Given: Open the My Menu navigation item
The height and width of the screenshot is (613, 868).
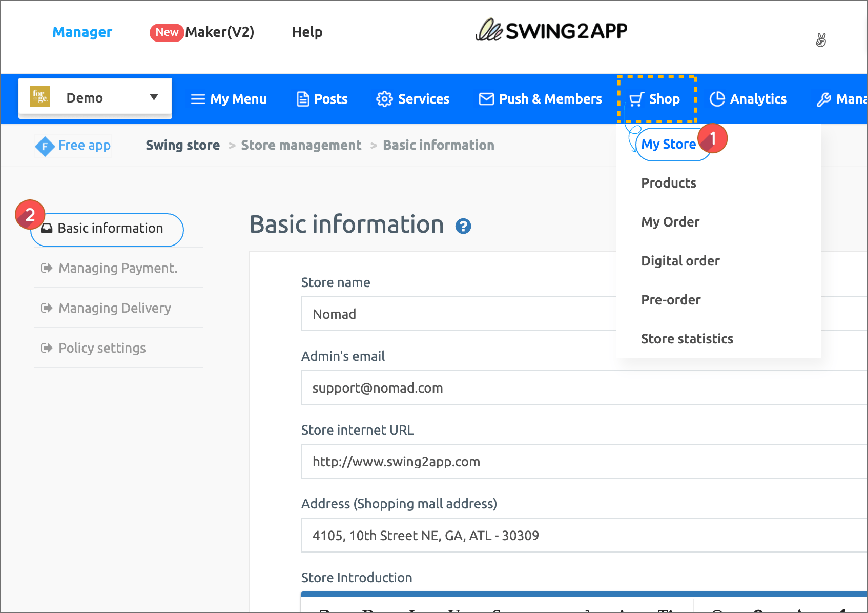Looking at the screenshot, I should pos(229,99).
